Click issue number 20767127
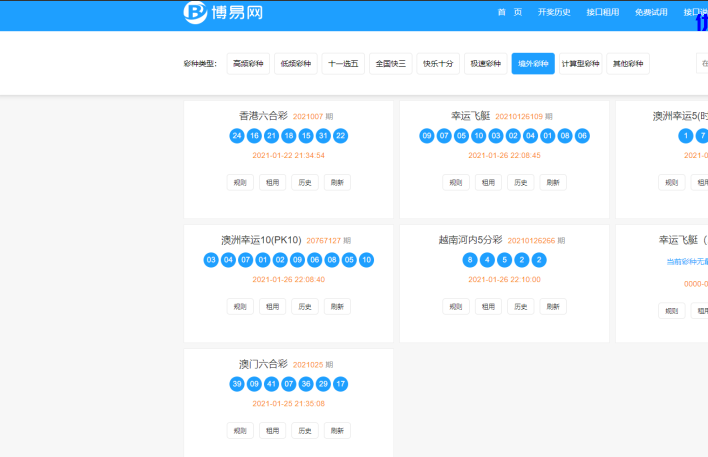The height and width of the screenshot is (457, 708). [323, 241]
